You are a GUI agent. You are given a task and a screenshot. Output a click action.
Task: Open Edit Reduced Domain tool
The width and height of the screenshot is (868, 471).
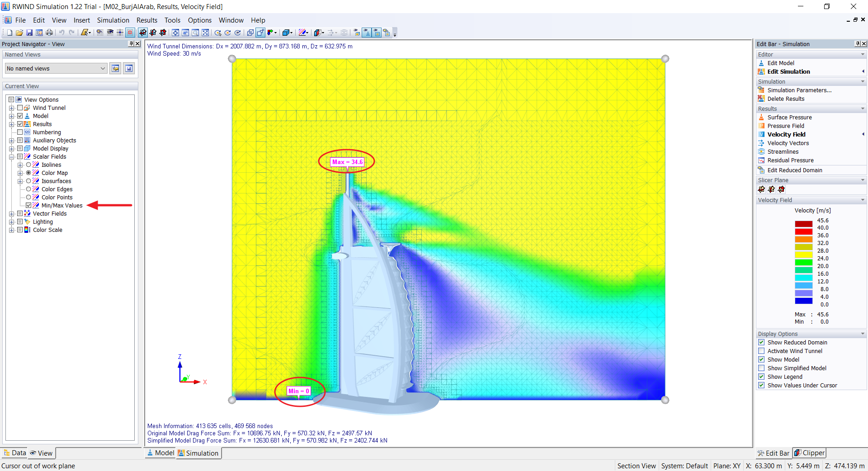click(x=794, y=170)
